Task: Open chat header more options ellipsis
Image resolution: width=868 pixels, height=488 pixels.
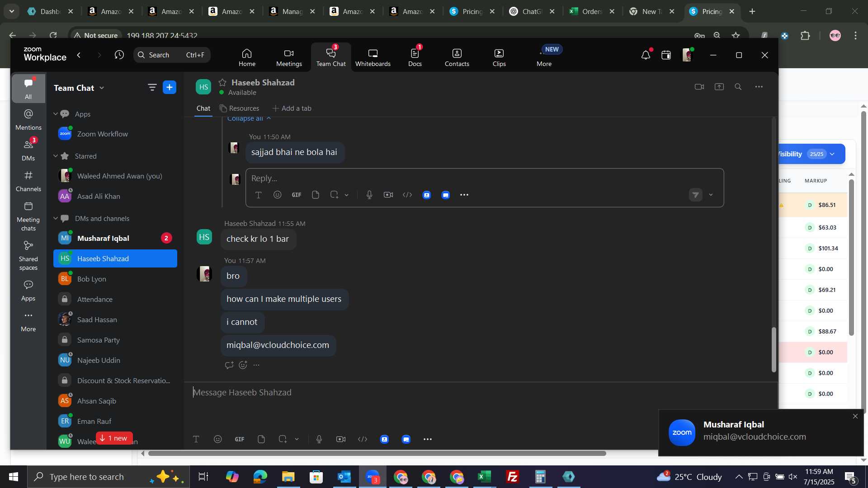Action: [759, 87]
